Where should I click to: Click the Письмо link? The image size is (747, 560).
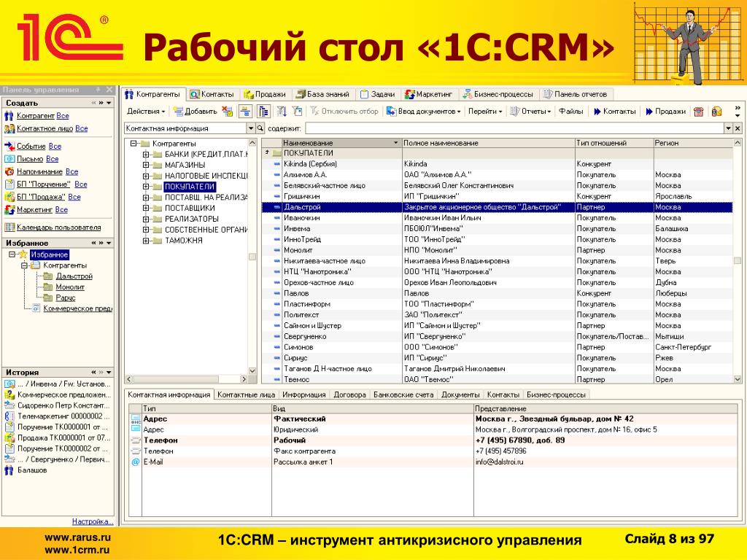pyautogui.click(x=30, y=159)
